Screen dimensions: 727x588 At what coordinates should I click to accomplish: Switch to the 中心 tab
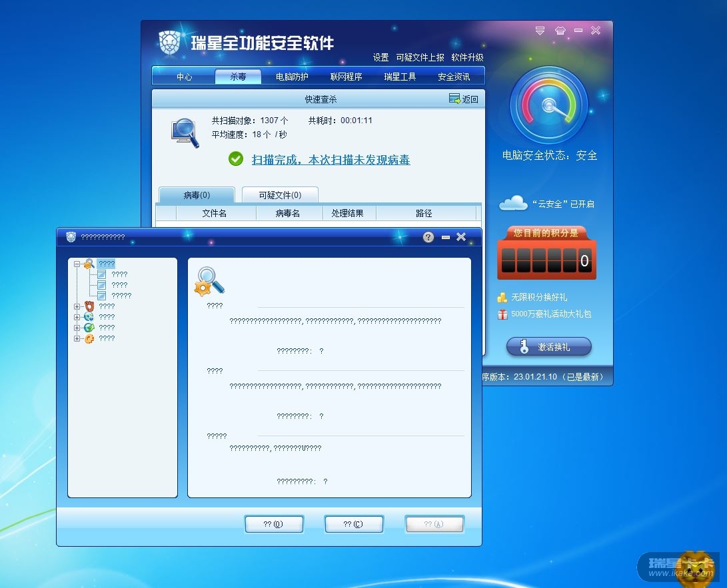click(184, 77)
